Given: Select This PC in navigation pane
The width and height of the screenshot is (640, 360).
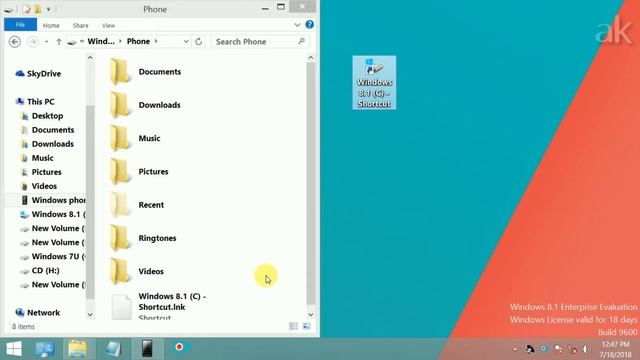Looking at the screenshot, I should tap(35, 102).
